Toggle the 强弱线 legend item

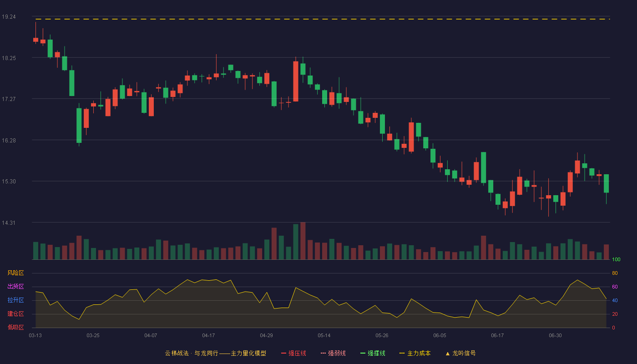333,353
